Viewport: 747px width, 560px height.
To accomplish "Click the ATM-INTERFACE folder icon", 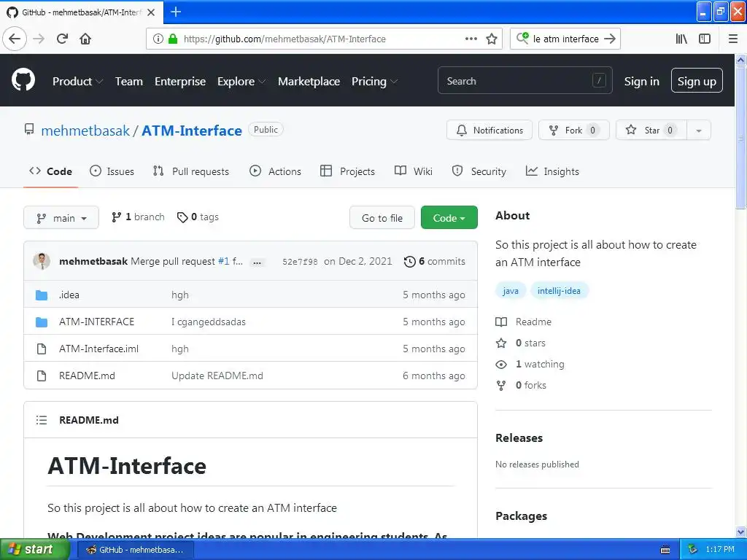I will (42, 322).
